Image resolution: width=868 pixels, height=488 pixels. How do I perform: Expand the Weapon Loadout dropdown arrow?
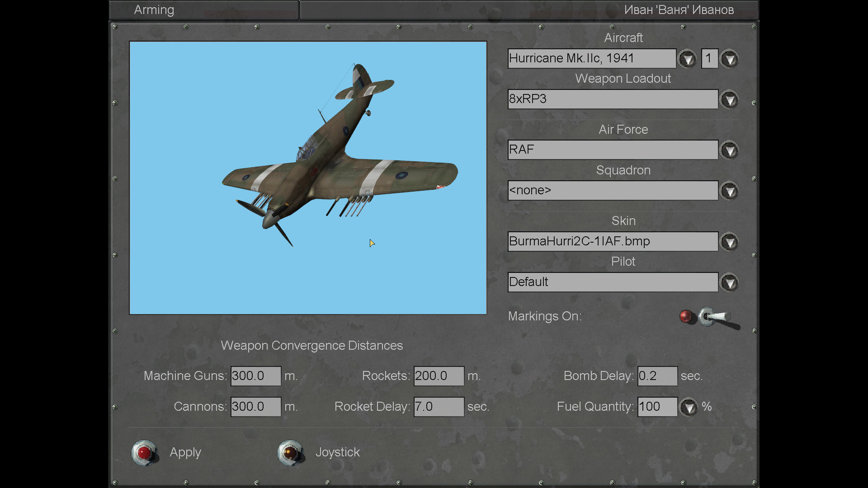point(729,100)
